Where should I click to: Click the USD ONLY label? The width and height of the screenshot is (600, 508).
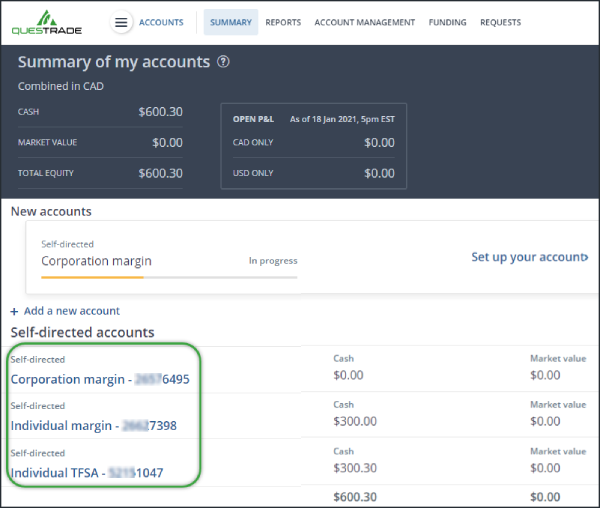253,173
